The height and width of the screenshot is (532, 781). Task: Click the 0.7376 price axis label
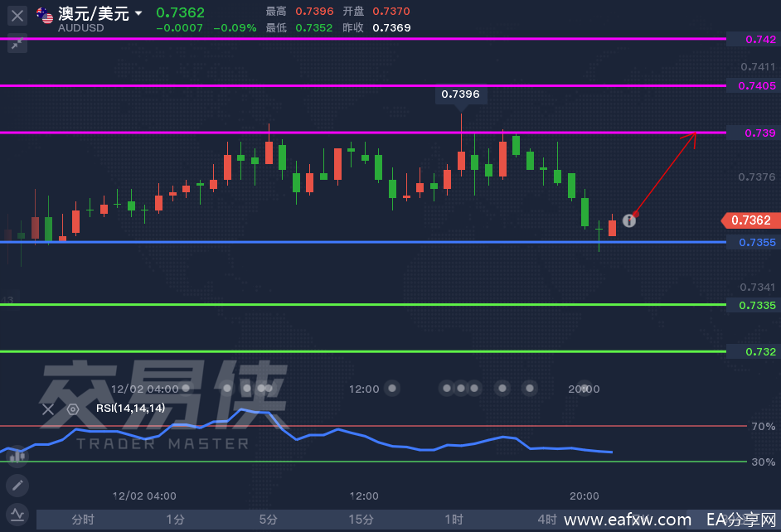click(757, 177)
